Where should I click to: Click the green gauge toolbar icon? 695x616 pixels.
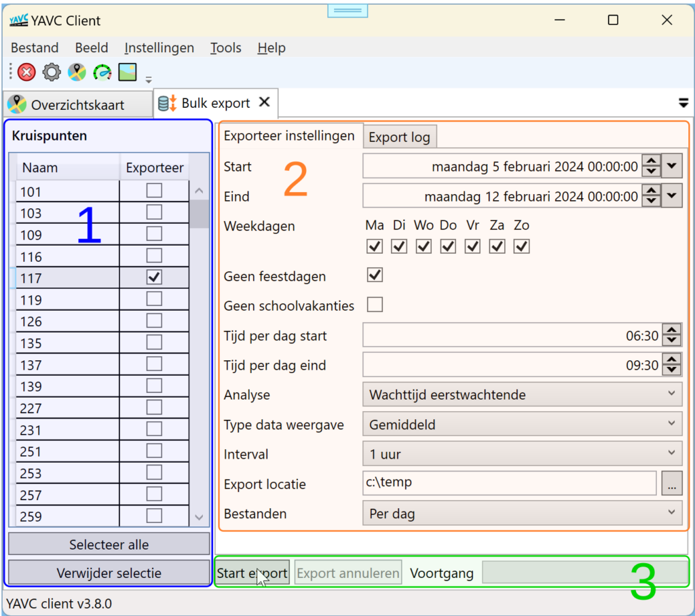[x=102, y=72]
